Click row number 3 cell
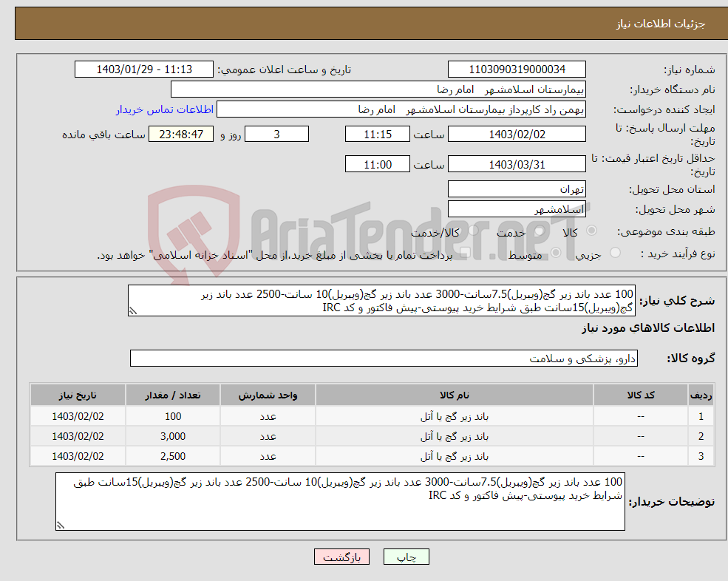Screen dimensions: 728x581 coord(701,456)
